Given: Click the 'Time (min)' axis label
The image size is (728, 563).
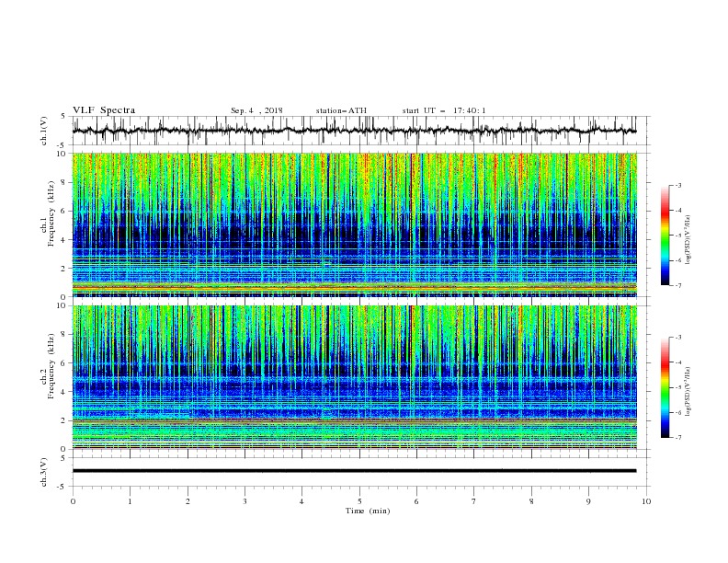Looking at the screenshot, I should point(368,511).
